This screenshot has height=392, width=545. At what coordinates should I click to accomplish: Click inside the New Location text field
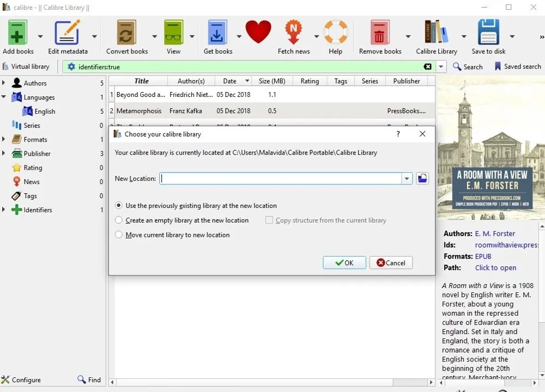[281, 179]
